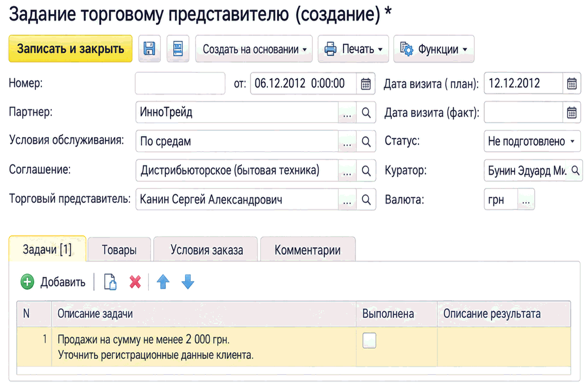Open the Условия заказа tab

pos(207,250)
